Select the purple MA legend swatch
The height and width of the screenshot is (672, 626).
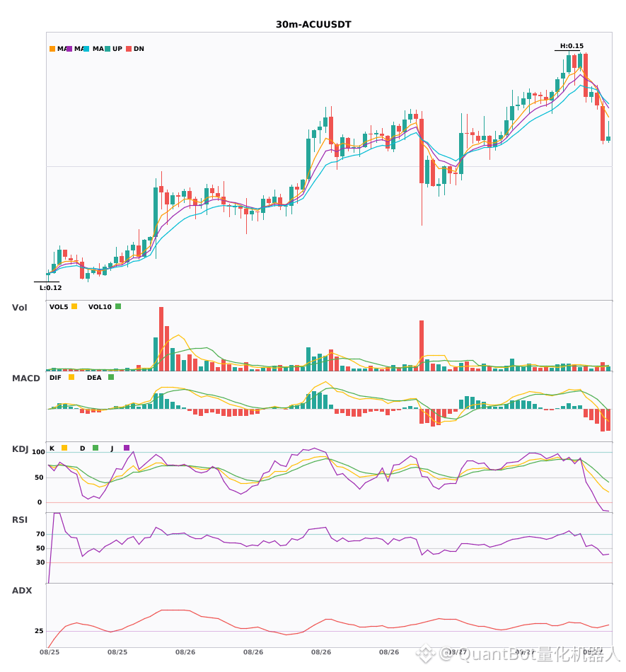pos(69,49)
